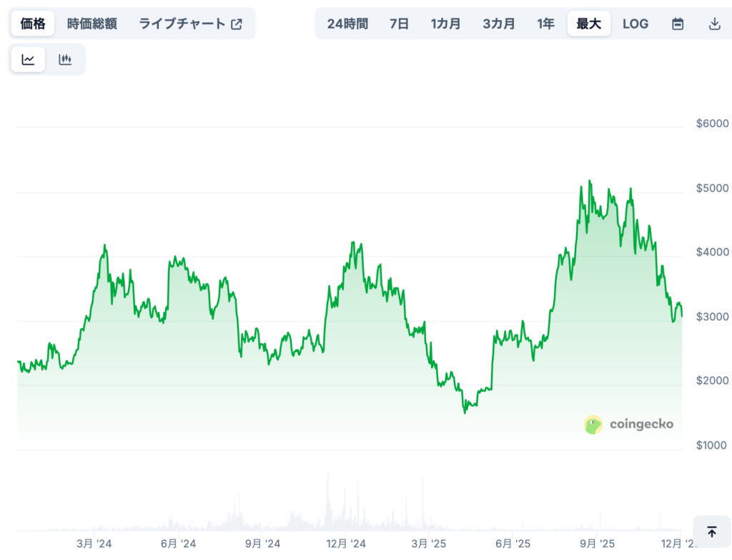Click the 9月 '25 axis label
This screenshot has width=732, height=560.
[596, 544]
